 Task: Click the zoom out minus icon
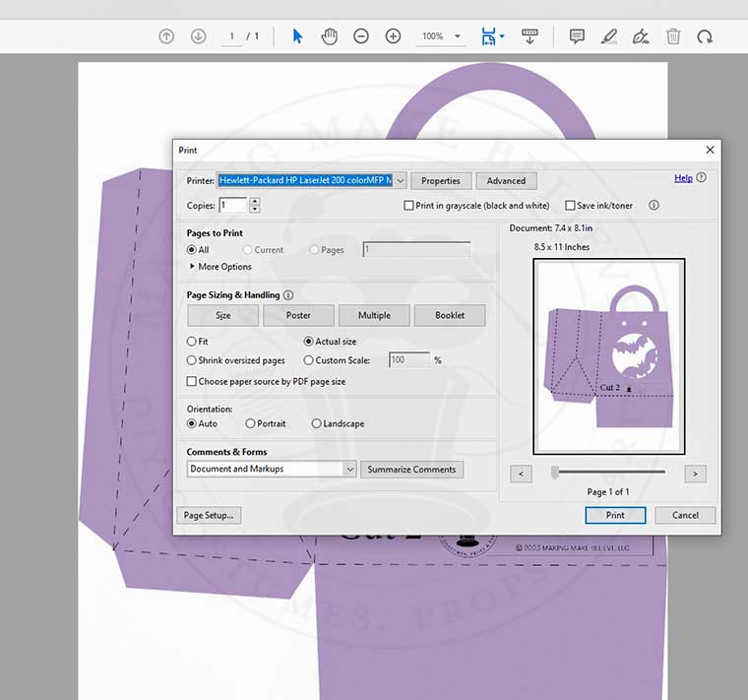[361, 36]
